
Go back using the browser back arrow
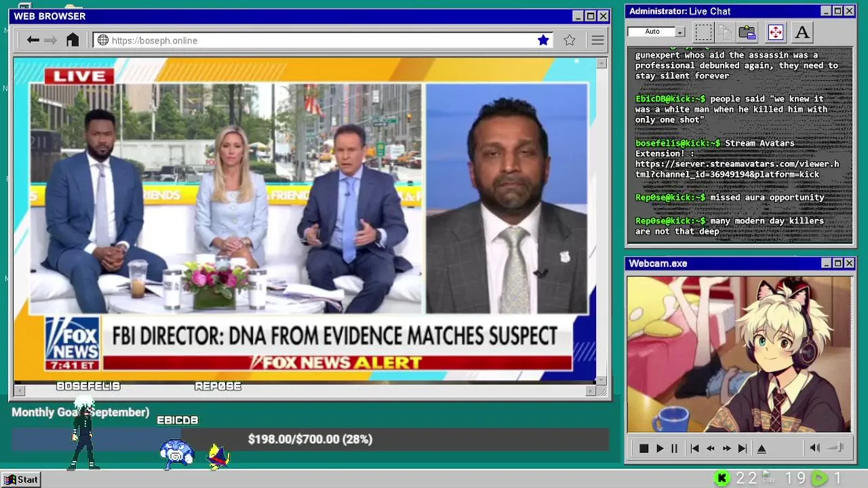click(33, 40)
